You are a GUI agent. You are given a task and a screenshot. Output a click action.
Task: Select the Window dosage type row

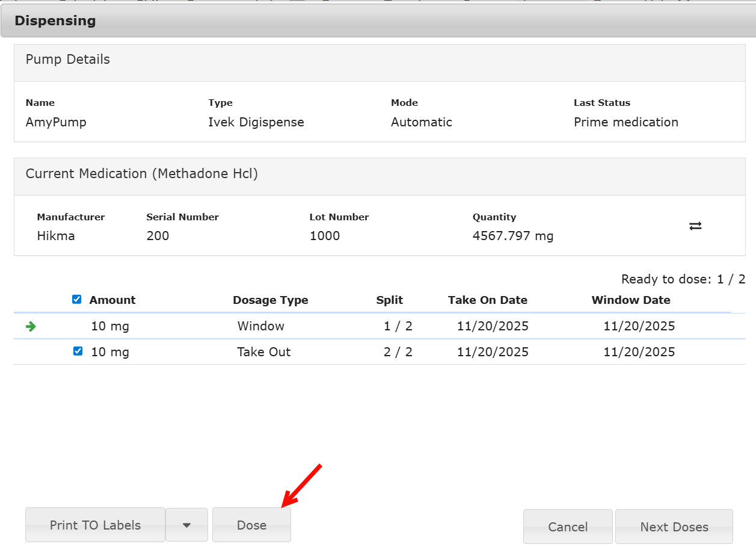[x=260, y=327]
